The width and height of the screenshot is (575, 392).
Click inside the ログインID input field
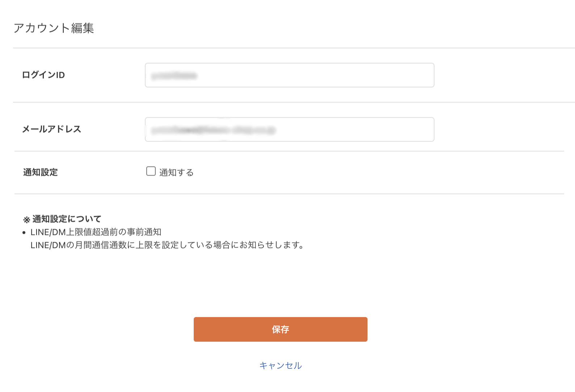[289, 75]
